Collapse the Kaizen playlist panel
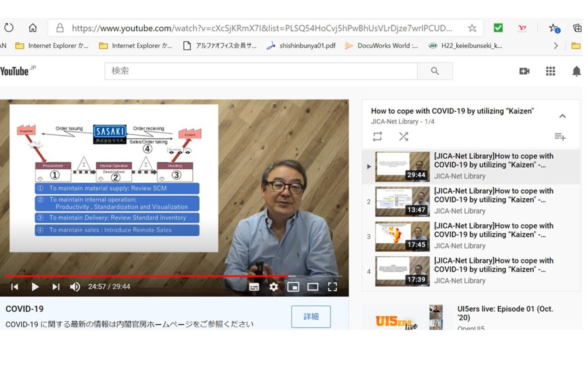 (563, 116)
